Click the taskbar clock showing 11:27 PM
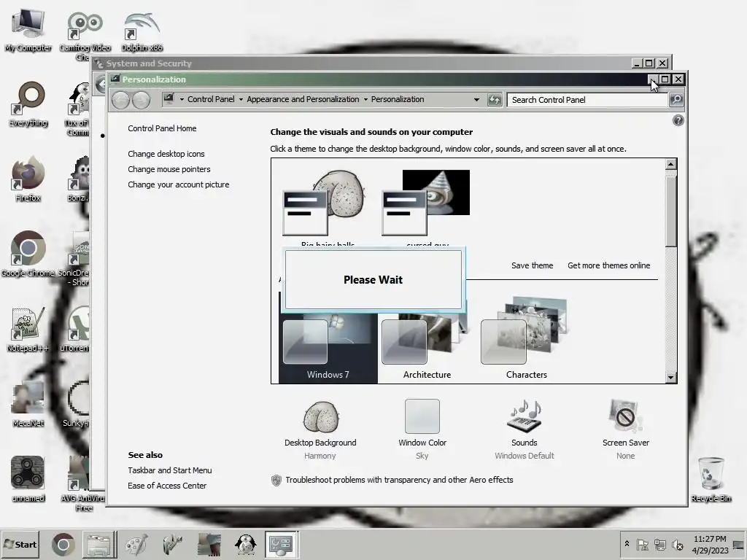747x560 pixels. click(710, 544)
